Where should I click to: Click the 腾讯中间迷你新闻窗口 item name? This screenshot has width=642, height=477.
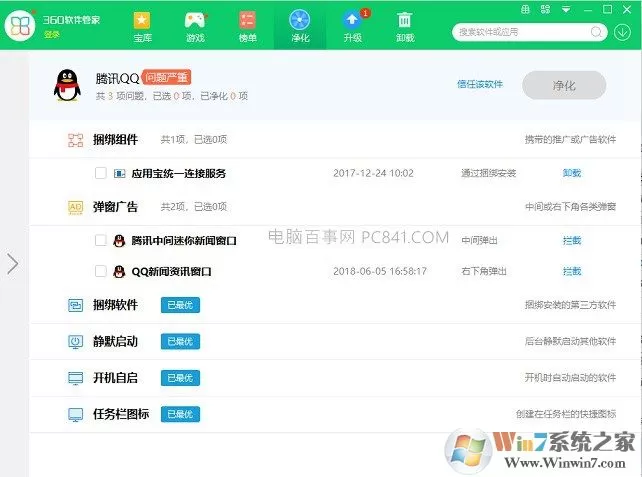(184, 240)
